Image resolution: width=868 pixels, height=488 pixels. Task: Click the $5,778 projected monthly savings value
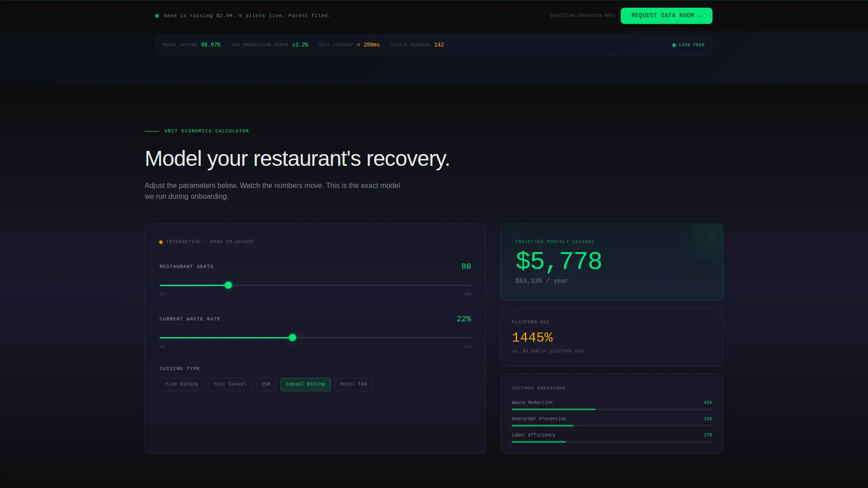point(559,261)
